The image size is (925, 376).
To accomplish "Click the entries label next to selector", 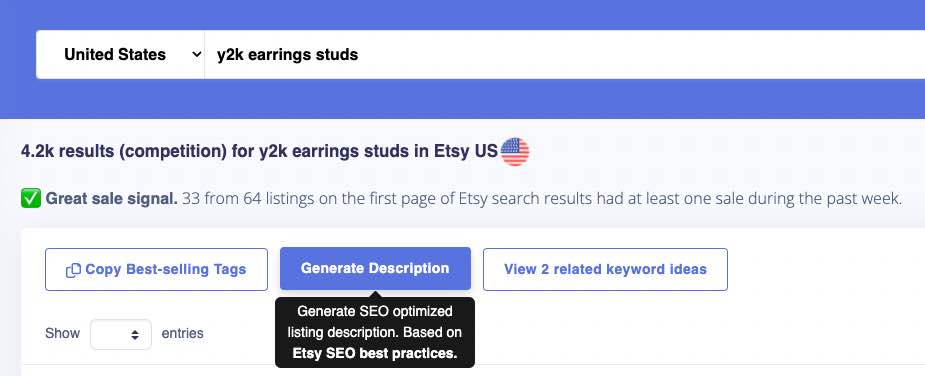I will 182,334.
